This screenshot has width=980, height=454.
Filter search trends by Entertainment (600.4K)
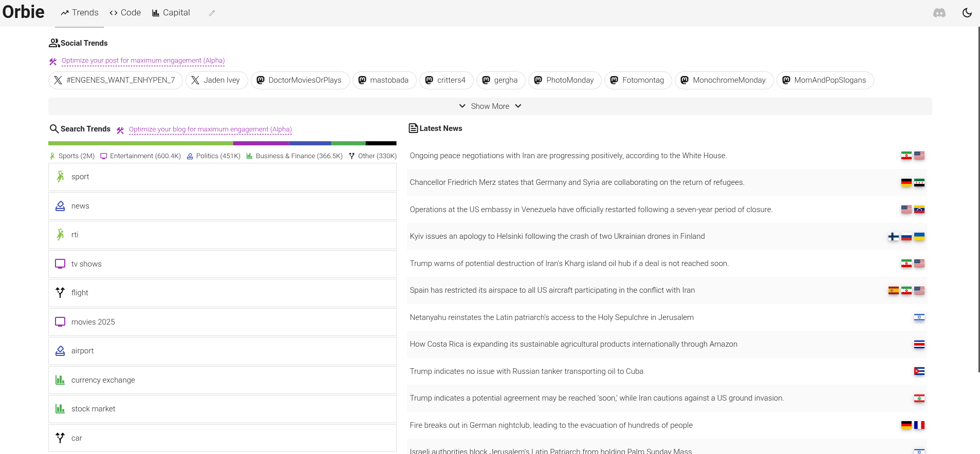pos(140,156)
